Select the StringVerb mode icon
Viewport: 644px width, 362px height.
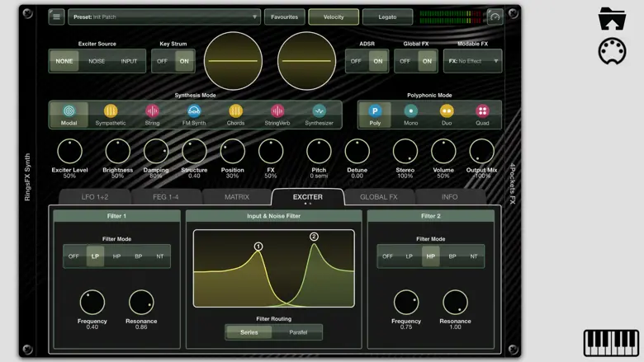click(x=277, y=111)
